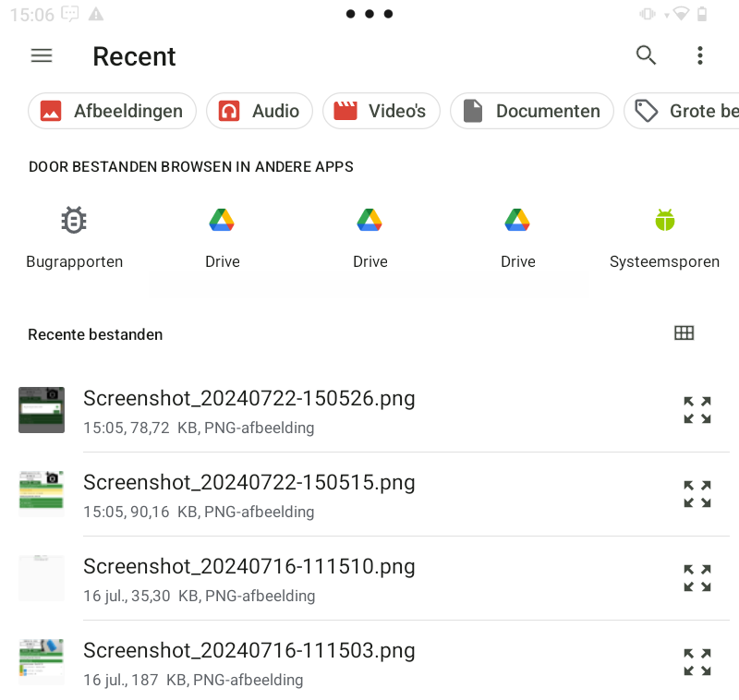Viewport: 739px width, 700px height.
Task: Select the partially visible Grote be... chip
Action: (684, 111)
